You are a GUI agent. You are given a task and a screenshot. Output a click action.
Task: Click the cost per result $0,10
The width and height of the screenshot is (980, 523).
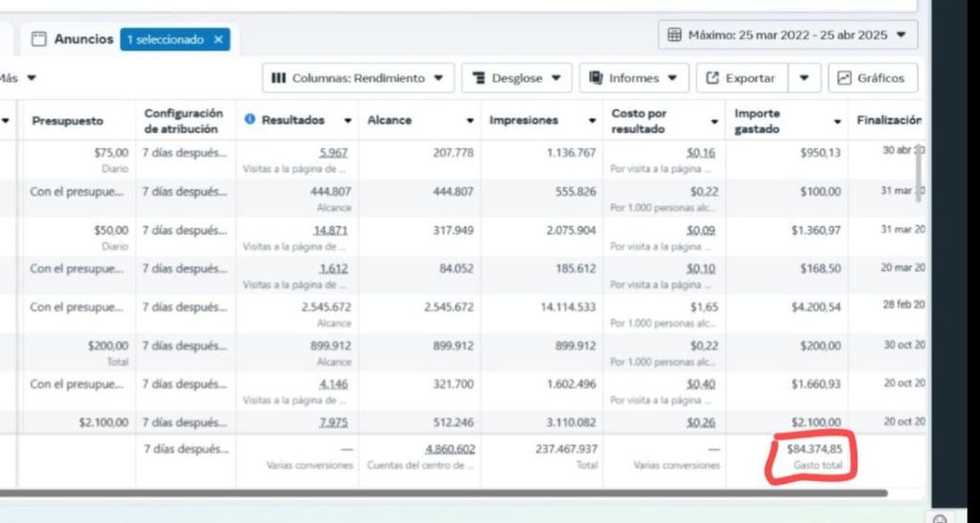click(701, 268)
